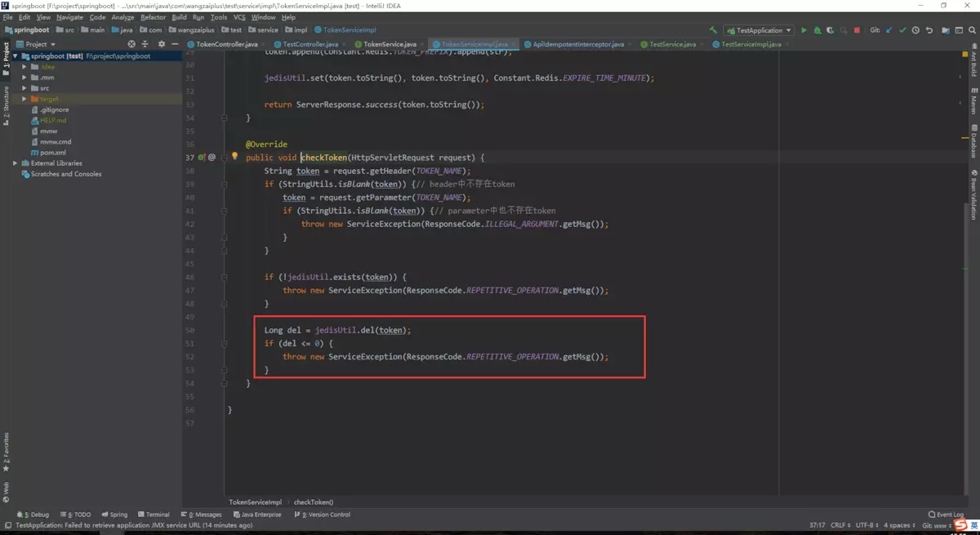This screenshot has height=535, width=980.
Task: Open the Maven side tool window
Action: pos(973,100)
